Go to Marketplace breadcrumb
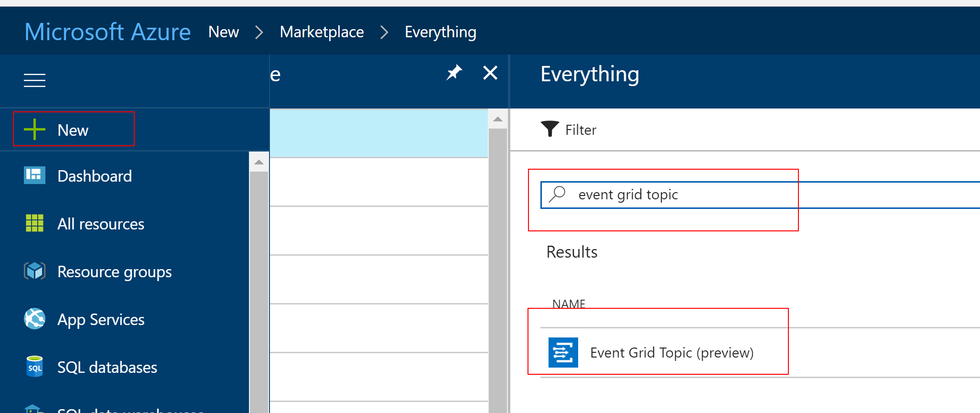 (x=322, y=32)
